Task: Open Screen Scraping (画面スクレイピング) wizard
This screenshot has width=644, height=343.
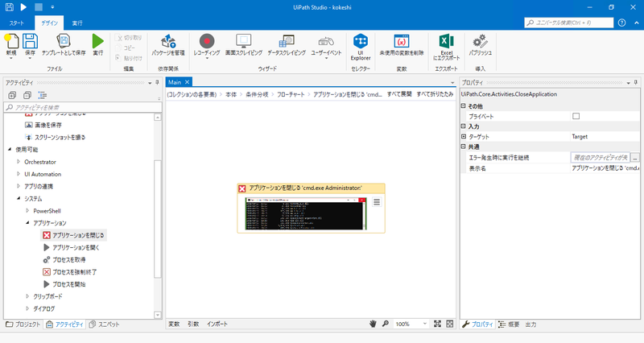Action: coord(244,42)
